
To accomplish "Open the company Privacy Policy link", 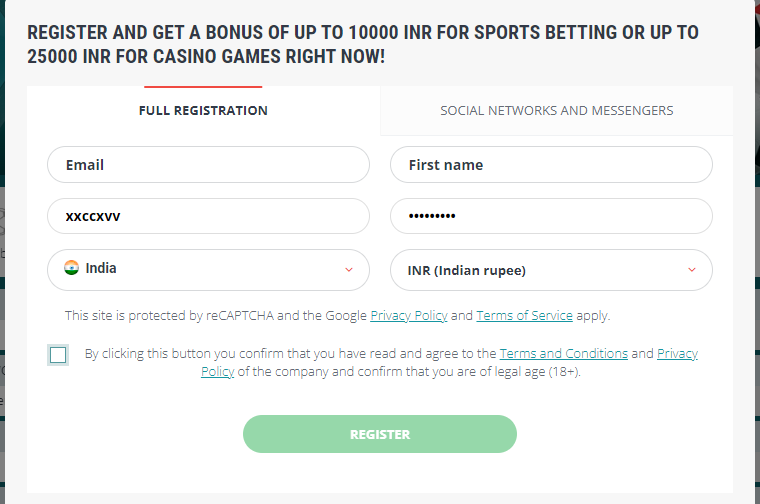I will (677, 354).
